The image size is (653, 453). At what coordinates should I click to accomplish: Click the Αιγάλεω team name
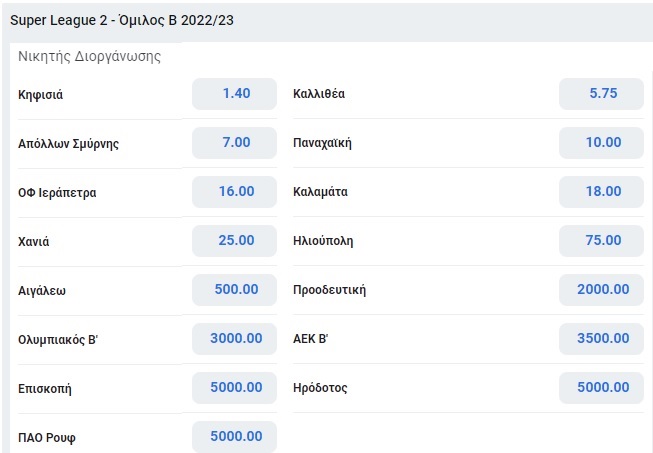tap(42, 291)
